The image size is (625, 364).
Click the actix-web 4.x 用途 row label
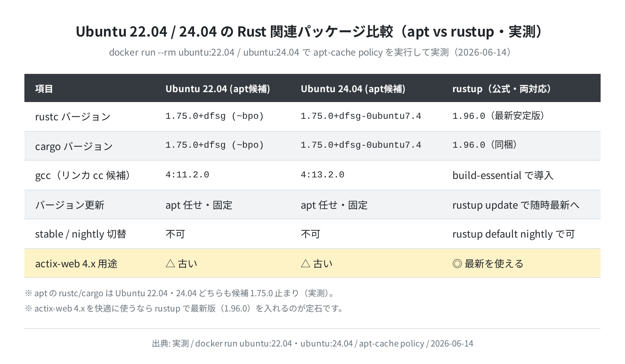[76, 263]
